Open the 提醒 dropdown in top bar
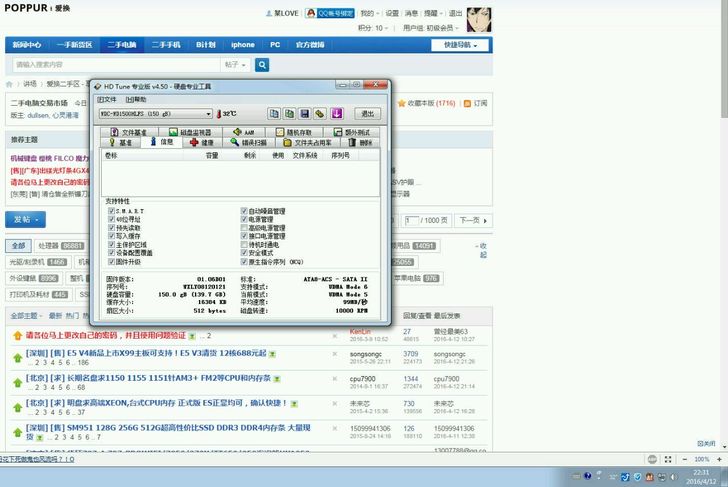The width and height of the screenshot is (728, 487). click(434, 13)
